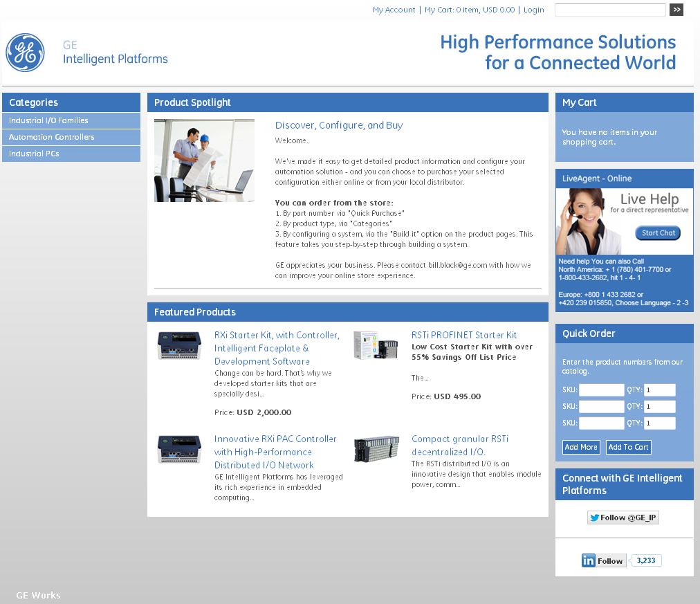The width and height of the screenshot is (700, 604).
Task: Click the Price USD 2,000.00 text
Action: point(252,412)
